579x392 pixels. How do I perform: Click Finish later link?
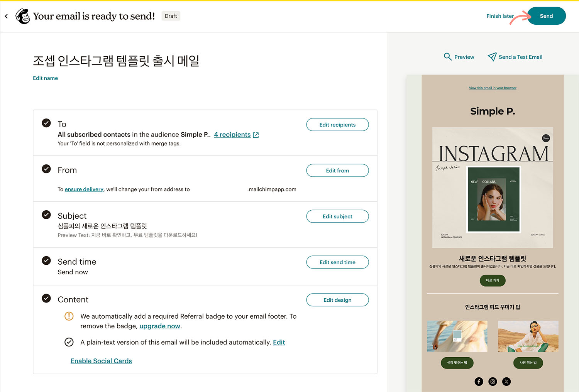pos(500,16)
